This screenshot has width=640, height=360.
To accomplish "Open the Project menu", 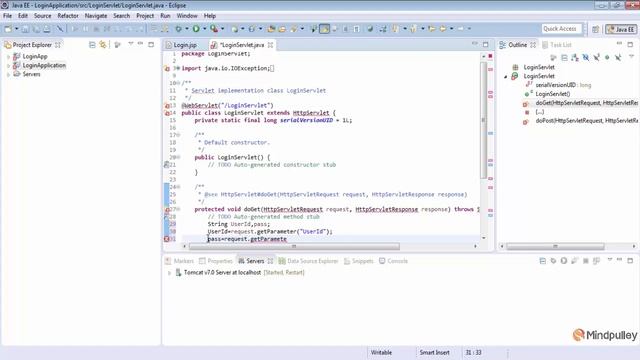I will [x=145, y=16].
